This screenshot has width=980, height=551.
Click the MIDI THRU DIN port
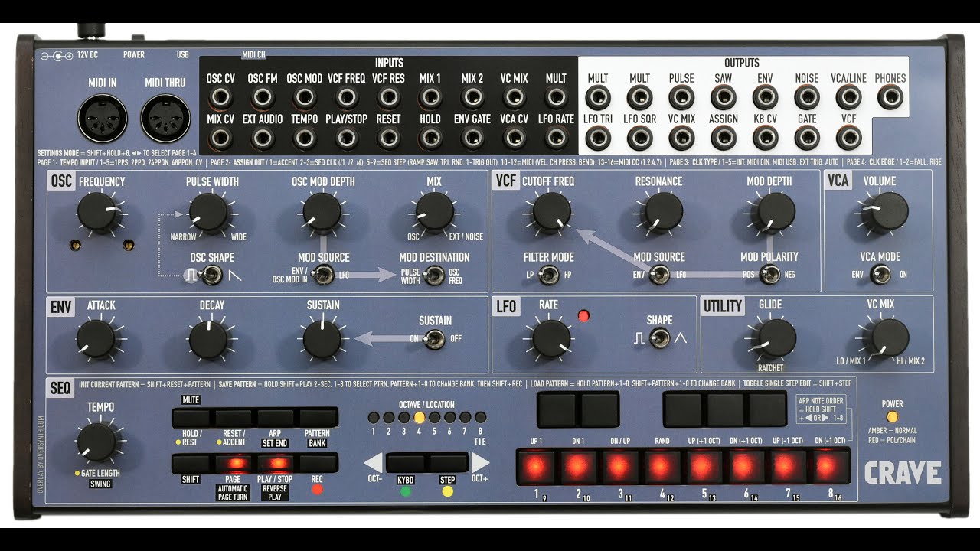tap(165, 118)
